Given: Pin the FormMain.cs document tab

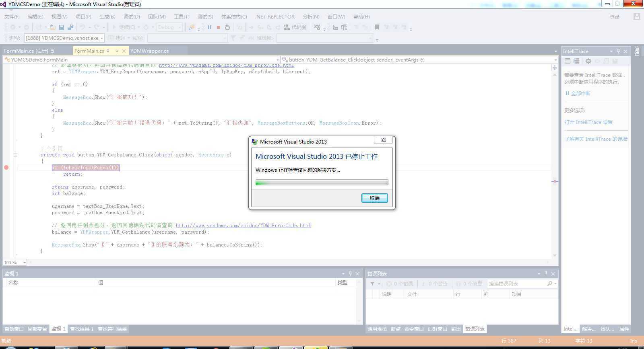Looking at the screenshot, I should click(116, 51).
